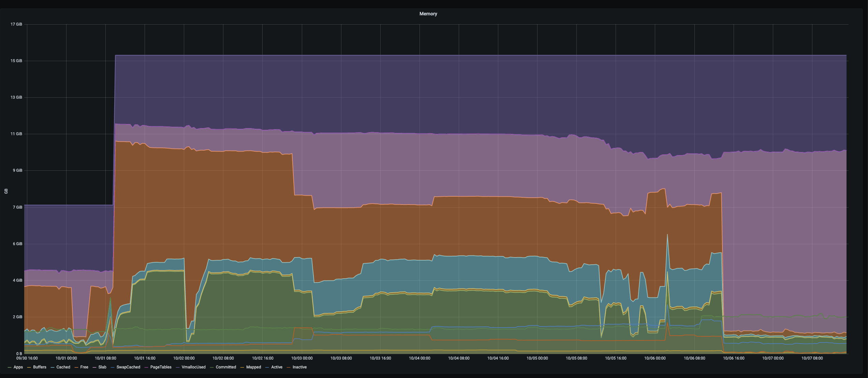Click the SwapCached legend color marker
This screenshot has height=378, width=868.
112,367
